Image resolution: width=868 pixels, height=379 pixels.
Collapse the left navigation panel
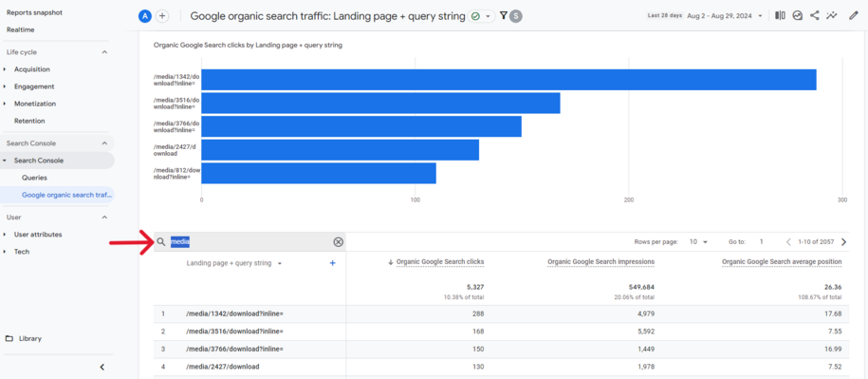pyautogui.click(x=102, y=367)
